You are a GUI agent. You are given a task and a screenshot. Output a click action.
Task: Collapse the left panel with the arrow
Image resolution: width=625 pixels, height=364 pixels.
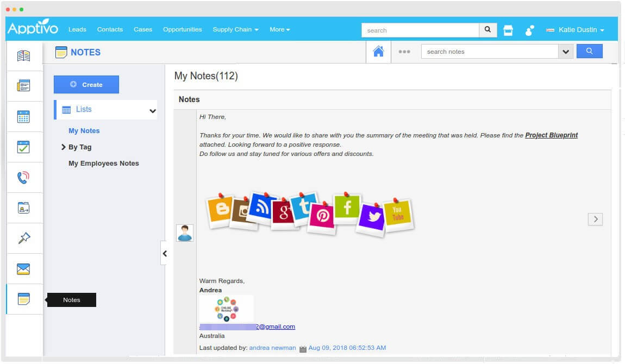pyautogui.click(x=165, y=253)
